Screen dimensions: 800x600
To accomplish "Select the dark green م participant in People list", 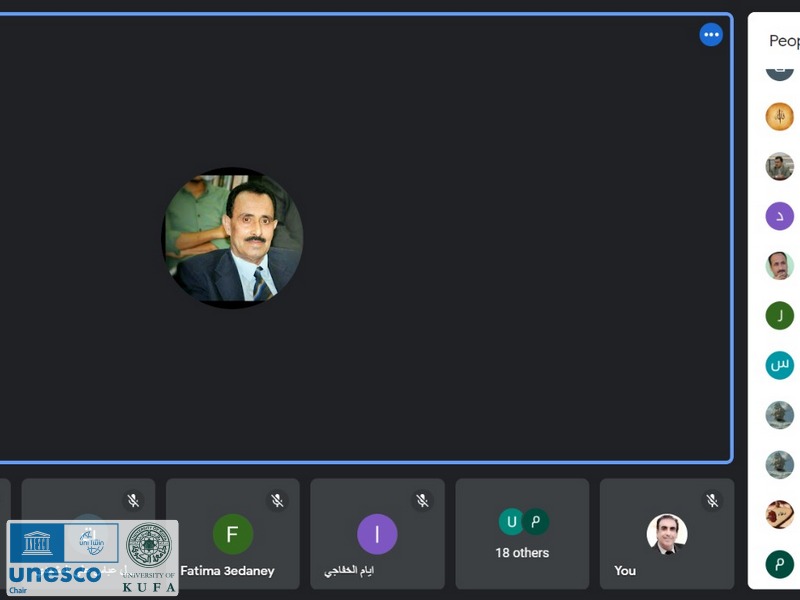I will coord(779,564).
